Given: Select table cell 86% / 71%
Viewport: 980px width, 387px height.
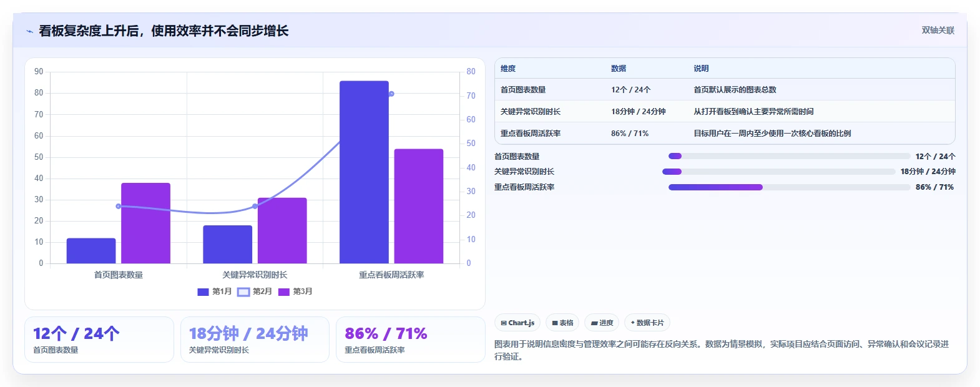Looking at the screenshot, I should [x=629, y=134].
